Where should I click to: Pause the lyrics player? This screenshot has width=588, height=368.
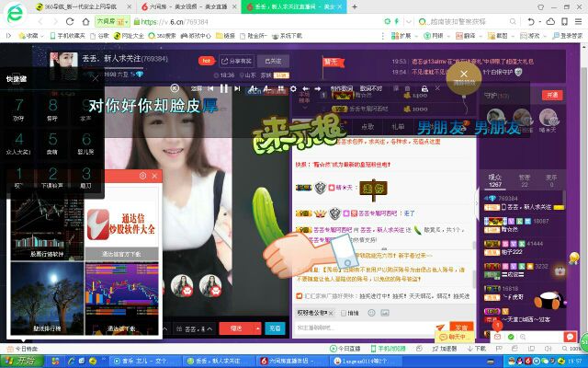(224, 88)
